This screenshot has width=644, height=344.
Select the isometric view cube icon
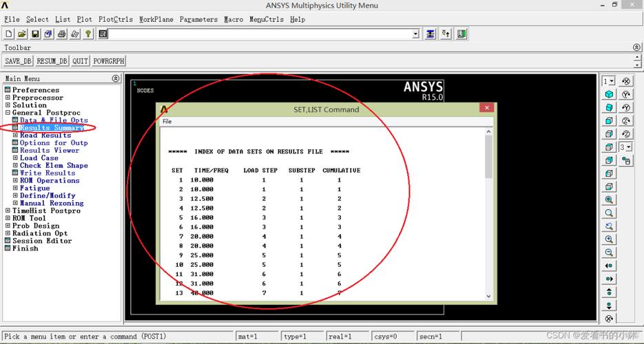pos(609,94)
